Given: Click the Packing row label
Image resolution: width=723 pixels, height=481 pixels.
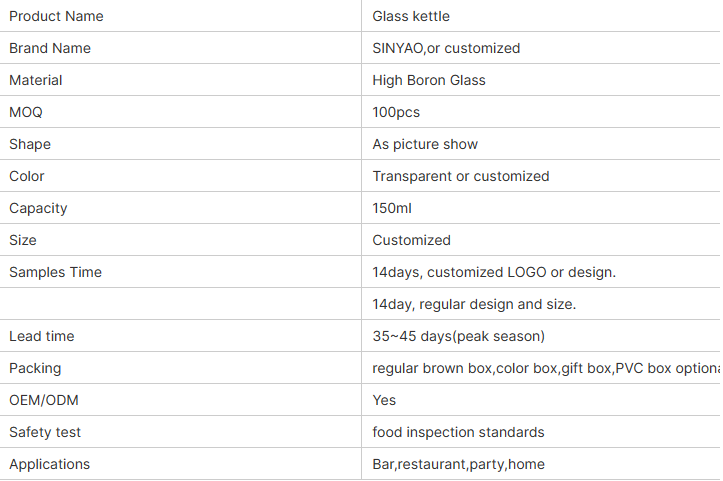Looking at the screenshot, I should (35, 368).
